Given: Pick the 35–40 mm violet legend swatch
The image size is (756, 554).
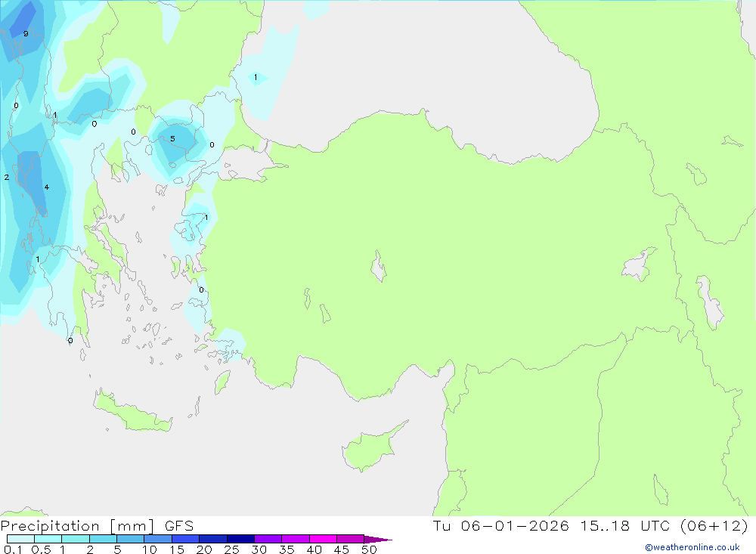Looking at the screenshot, I should [295, 539].
